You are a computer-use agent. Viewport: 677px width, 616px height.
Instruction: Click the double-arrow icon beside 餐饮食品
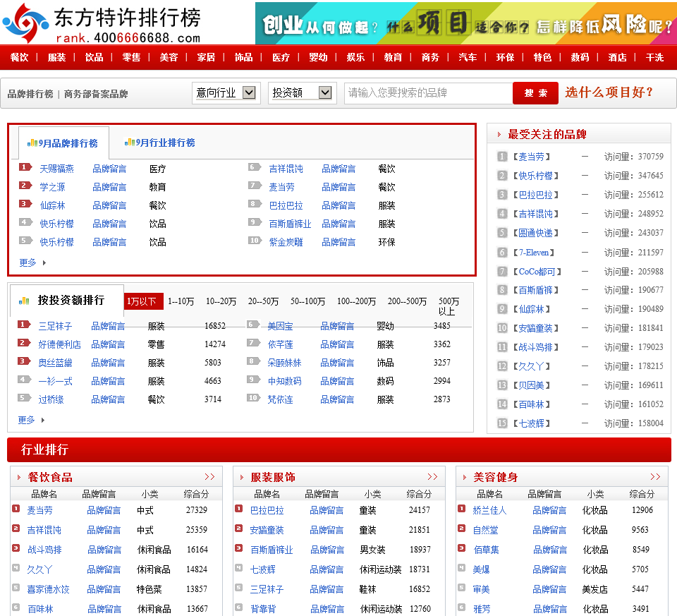(x=209, y=477)
